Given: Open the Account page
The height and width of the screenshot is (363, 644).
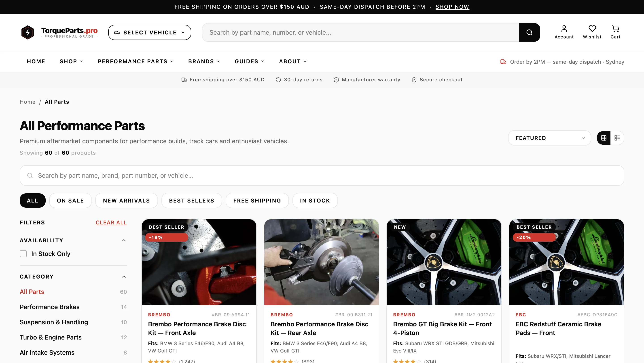Looking at the screenshot, I should pos(564,32).
